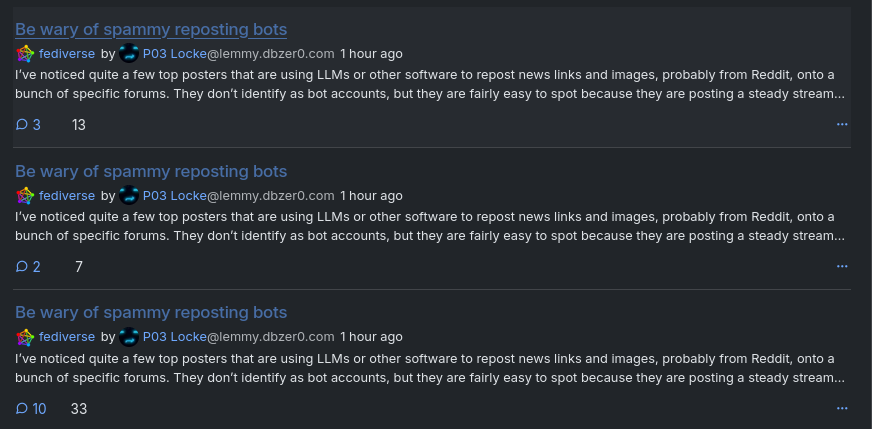Viewport: 872px width, 429px height.
Task: Open the comments icon showing 3 comments
Action: click(x=28, y=125)
